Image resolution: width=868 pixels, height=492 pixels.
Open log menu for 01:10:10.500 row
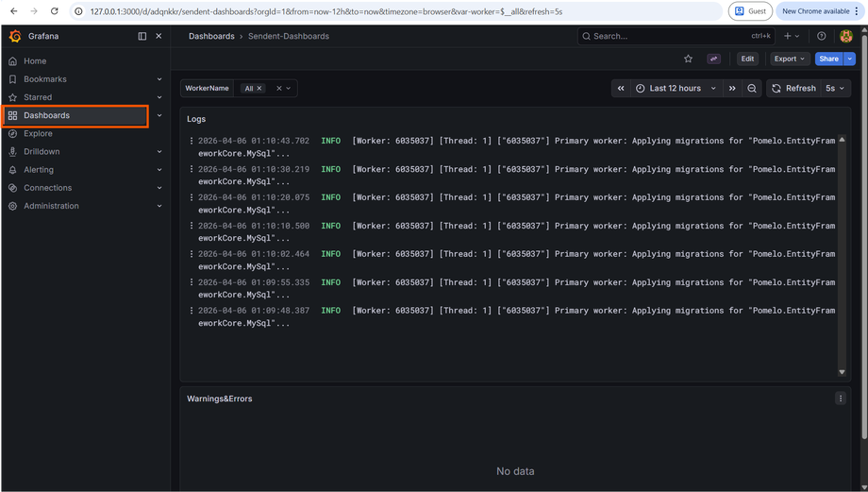[x=192, y=226]
